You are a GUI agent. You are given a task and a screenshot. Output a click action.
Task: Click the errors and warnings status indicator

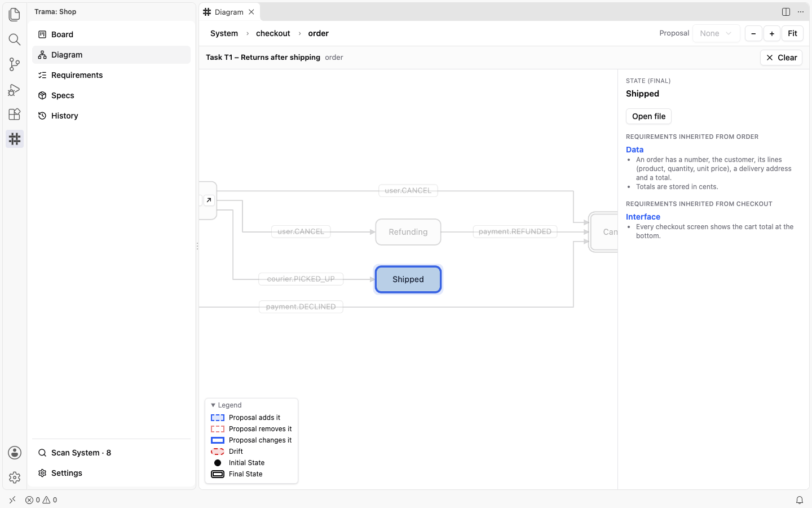(41, 500)
